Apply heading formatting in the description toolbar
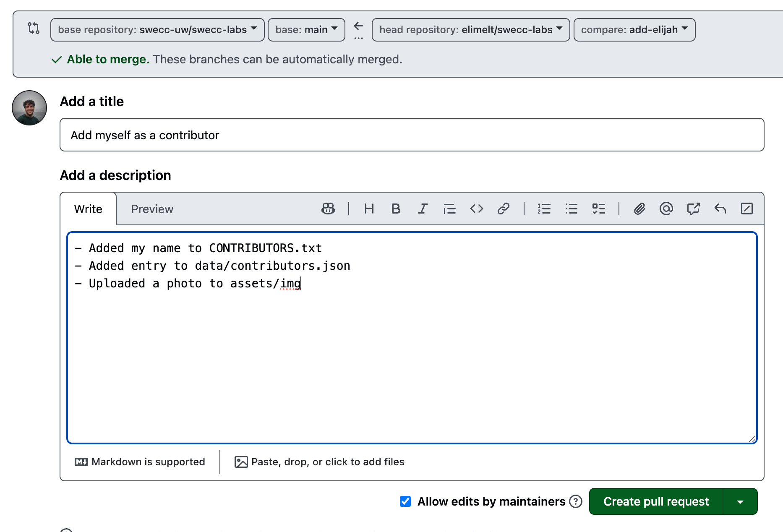This screenshot has height=532, width=783. click(369, 209)
